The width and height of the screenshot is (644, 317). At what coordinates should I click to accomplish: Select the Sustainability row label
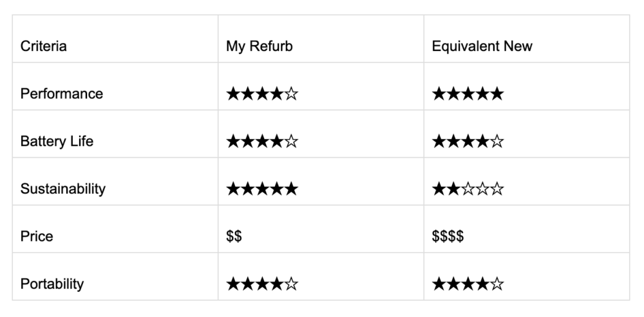[x=62, y=189]
